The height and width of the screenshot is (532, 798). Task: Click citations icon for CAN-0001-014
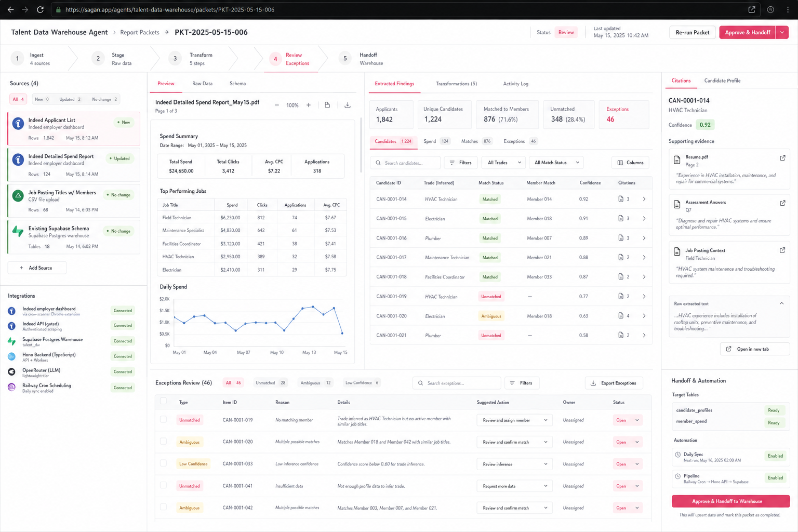[x=621, y=199]
